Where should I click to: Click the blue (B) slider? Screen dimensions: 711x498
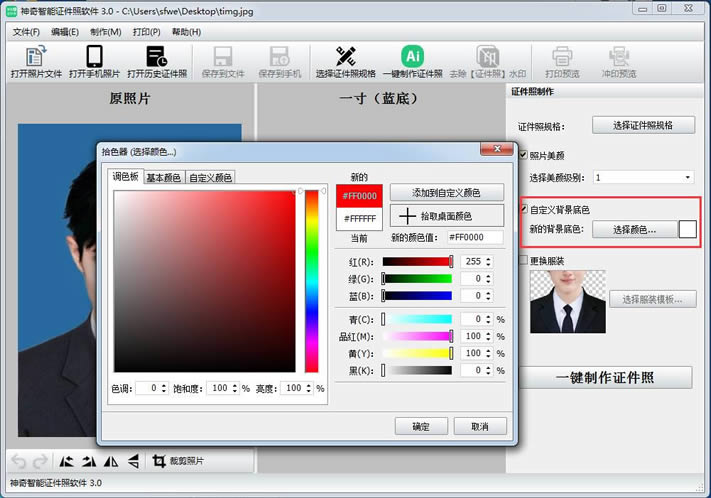(x=418, y=296)
